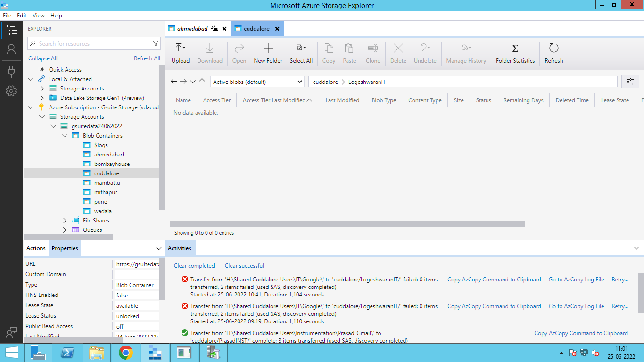The height and width of the screenshot is (362, 644).
Task: Copy AzCopy Command for Prasad_Gmail transfer
Action: tap(581, 333)
